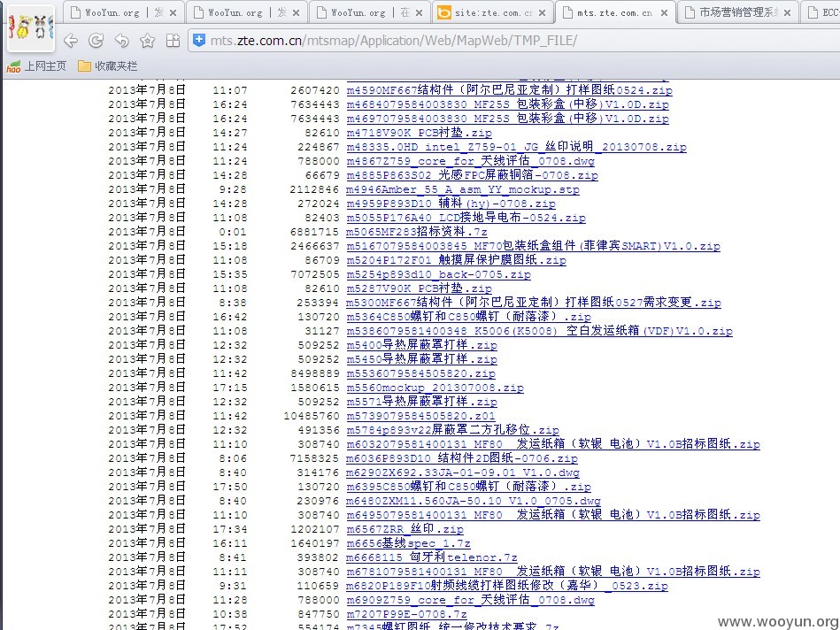Open m5055P176A40 LCD接地导电布 link
This screenshot has width=840, height=630.
466,218
